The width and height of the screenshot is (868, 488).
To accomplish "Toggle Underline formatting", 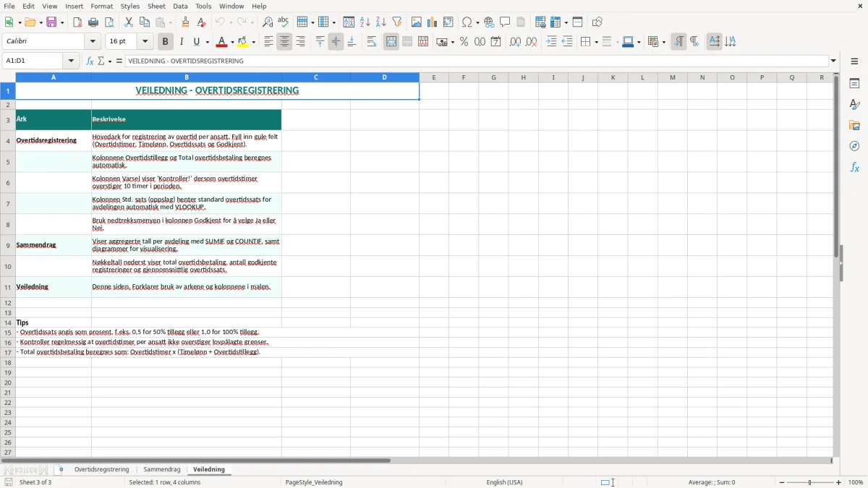I will pyautogui.click(x=197, y=42).
